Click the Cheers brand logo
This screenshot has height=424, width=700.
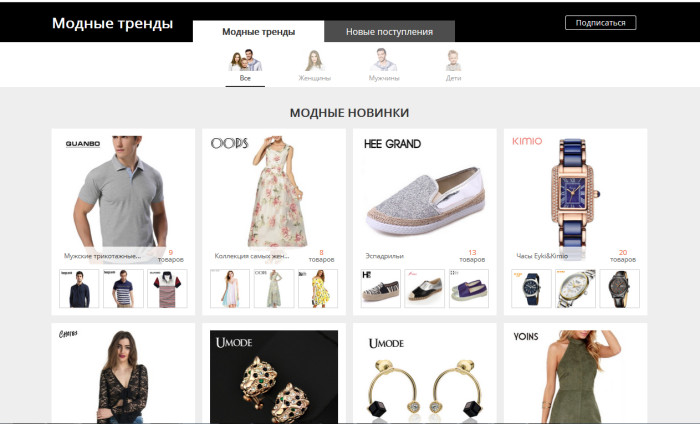(68, 334)
